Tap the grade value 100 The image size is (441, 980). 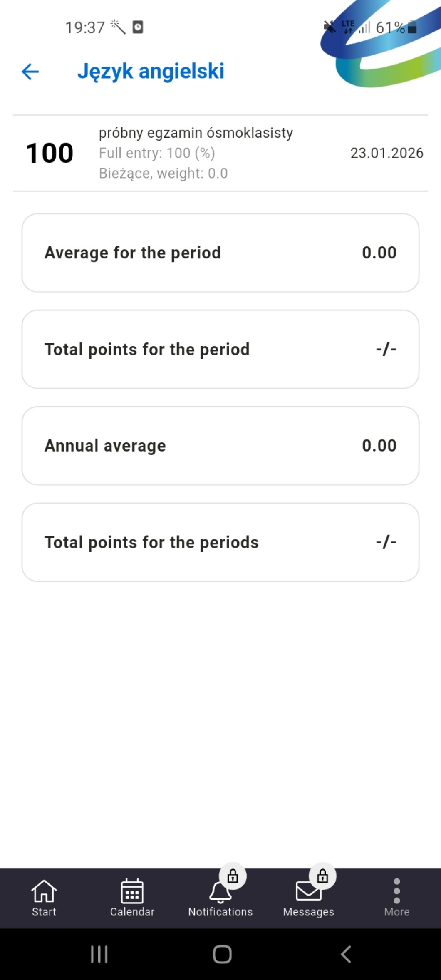(x=50, y=153)
